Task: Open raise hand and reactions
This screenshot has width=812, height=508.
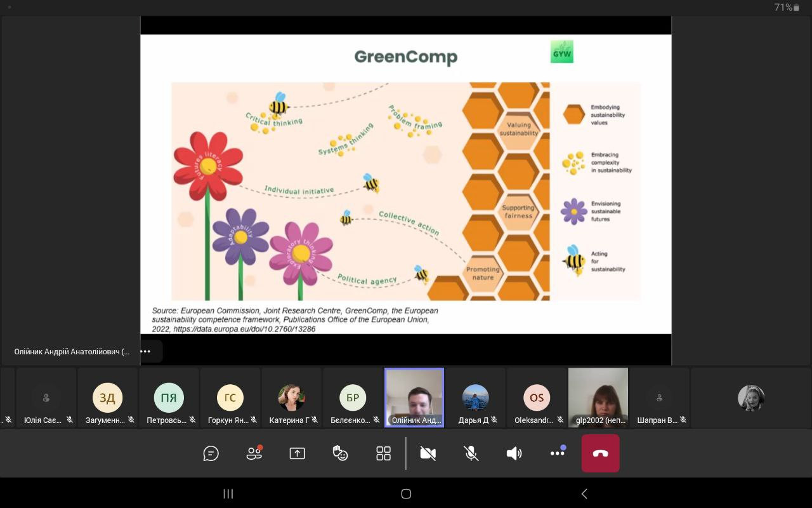Action: (340, 453)
